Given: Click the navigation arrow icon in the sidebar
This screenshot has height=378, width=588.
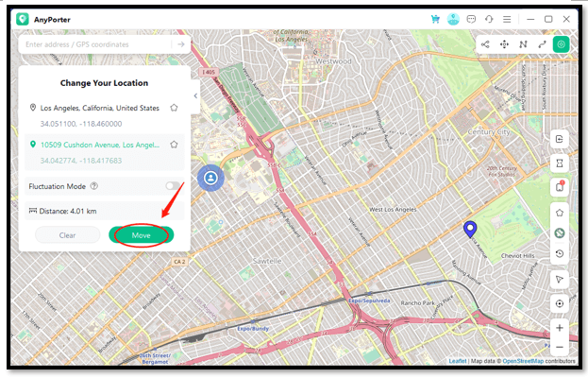Looking at the screenshot, I should coord(560,280).
